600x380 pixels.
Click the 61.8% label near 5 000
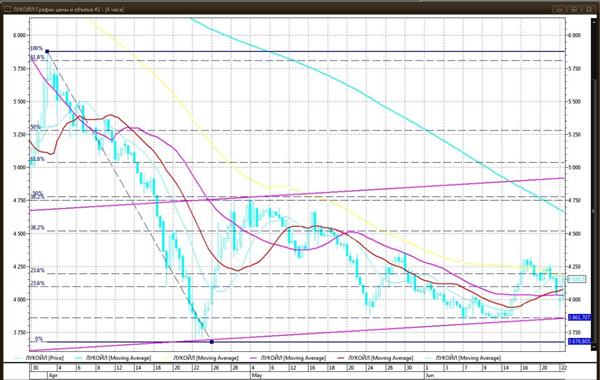(x=38, y=159)
